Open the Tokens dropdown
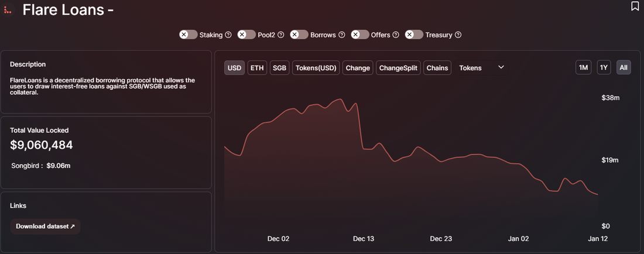644x254 pixels. pos(481,68)
